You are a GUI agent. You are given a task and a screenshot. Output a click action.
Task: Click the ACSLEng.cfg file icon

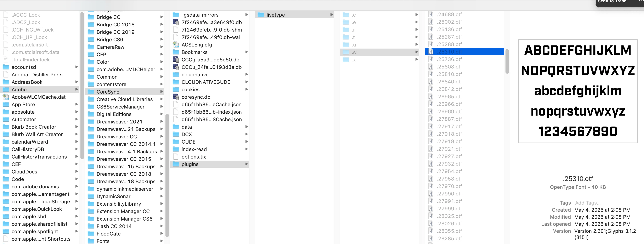pos(176,45)
